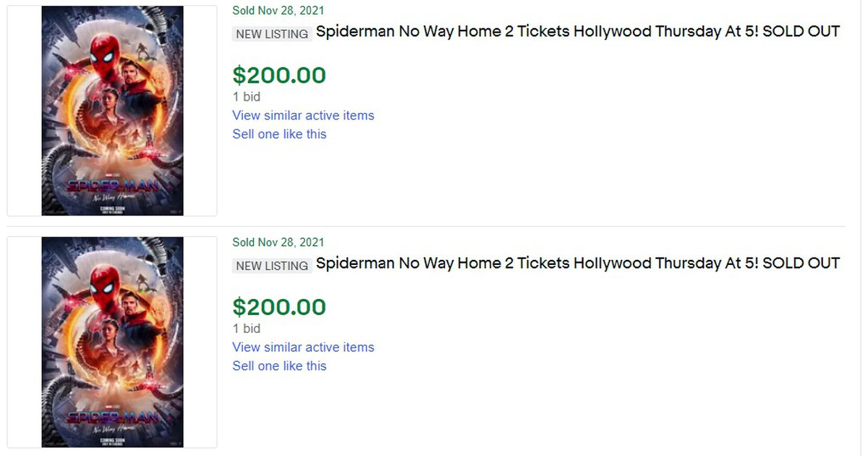Click first listing's Sold Nov 28, 2021 date
Image resolution: width=868 pixels, height=456 pixels.
pyautogui.click(x=278, y=11)
